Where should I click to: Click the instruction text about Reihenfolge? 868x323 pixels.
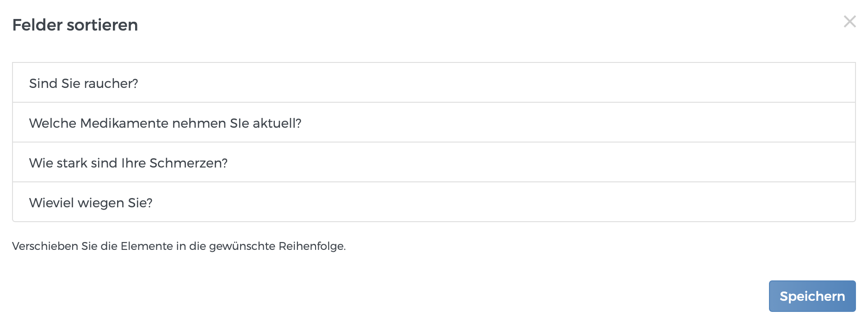click(180, 246)
